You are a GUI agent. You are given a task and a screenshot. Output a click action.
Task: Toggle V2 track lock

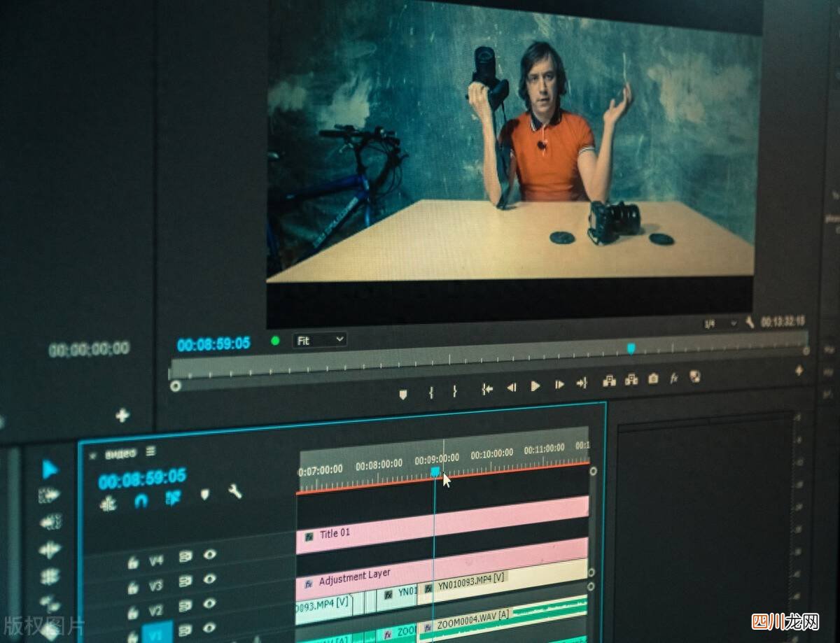(x=132, y=613)
